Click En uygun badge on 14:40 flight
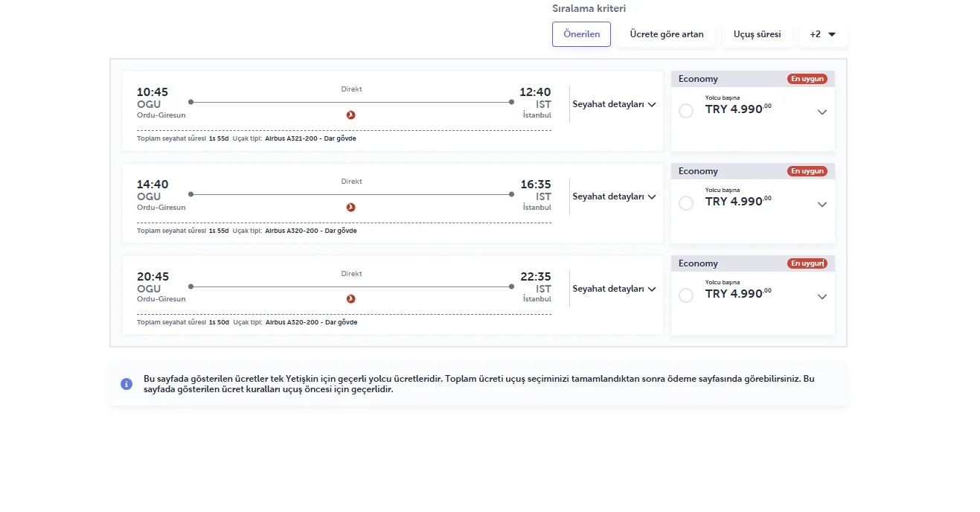The image size is (980, 512). coord(807,171)
